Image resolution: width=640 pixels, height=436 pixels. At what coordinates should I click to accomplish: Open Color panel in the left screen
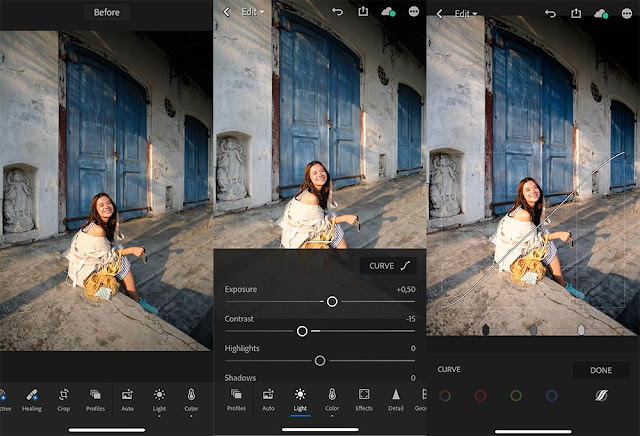tap(191, 400)
